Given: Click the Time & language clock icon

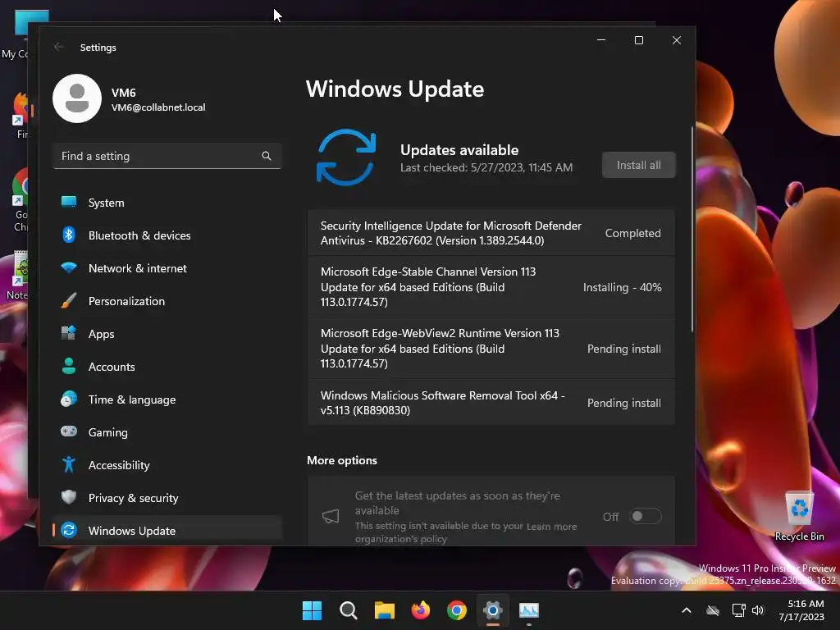Looking at the screenshot, I should click(69, 399).
